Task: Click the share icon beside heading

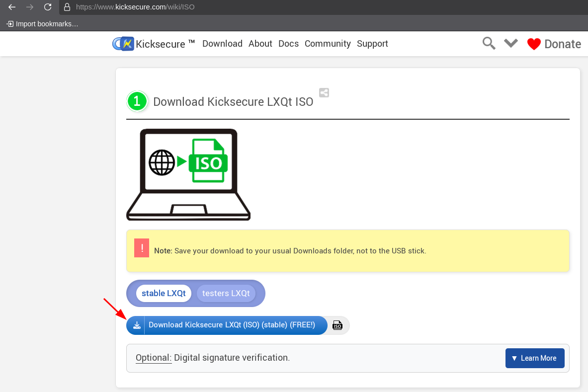Action: [324, 92]
